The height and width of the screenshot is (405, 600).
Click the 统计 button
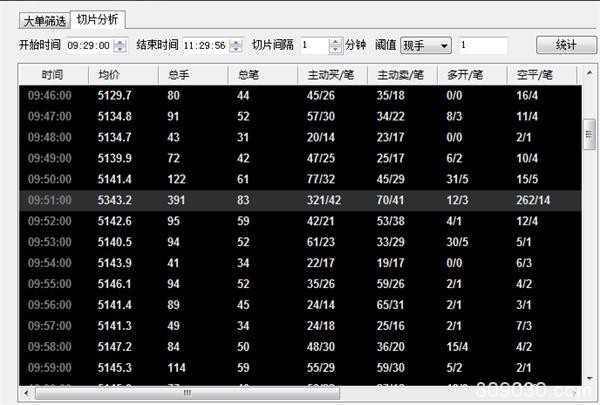click(564, 46)
